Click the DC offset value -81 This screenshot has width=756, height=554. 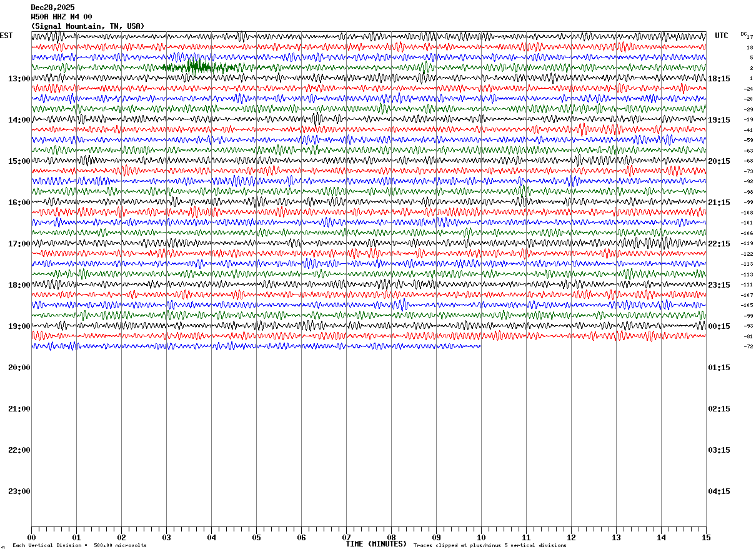[749, 336]
